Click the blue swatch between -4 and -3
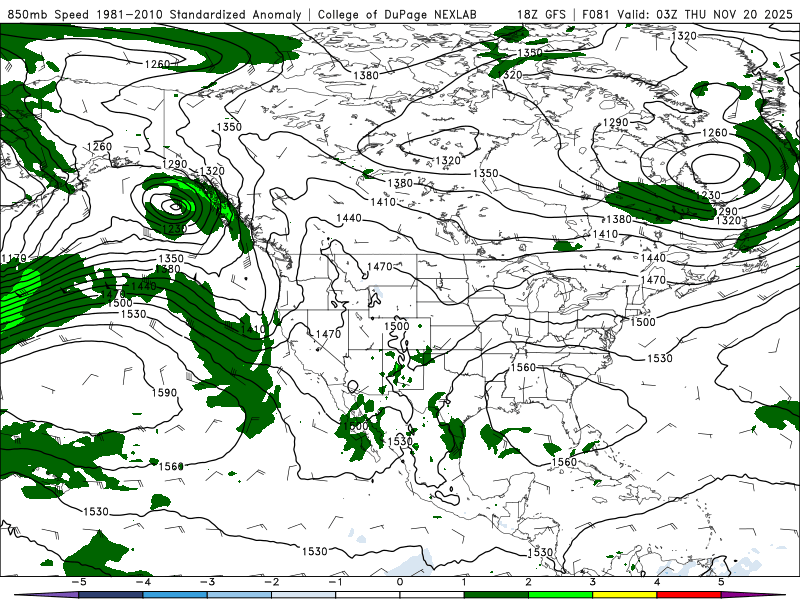 [174, 595]
